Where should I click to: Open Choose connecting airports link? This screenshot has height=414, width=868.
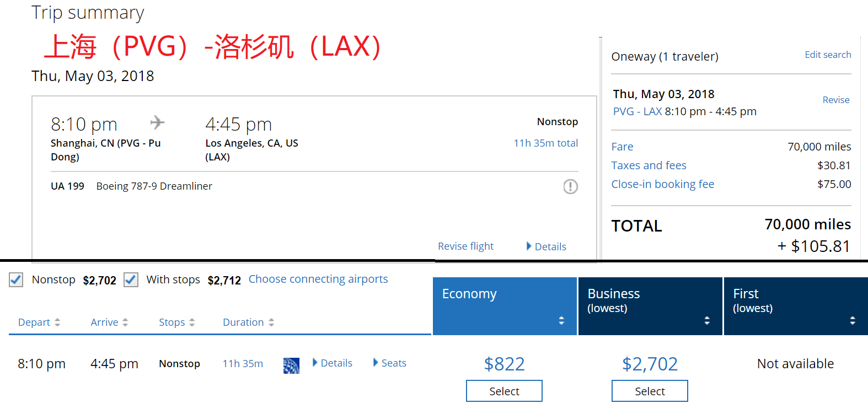[x=318, y=279]
